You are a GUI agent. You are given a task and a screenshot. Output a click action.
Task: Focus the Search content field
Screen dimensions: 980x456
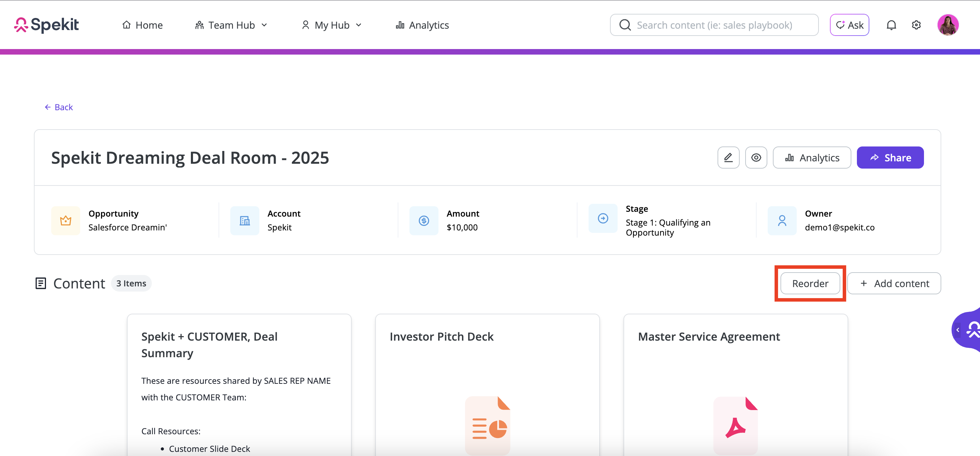[x=714, y=25]
